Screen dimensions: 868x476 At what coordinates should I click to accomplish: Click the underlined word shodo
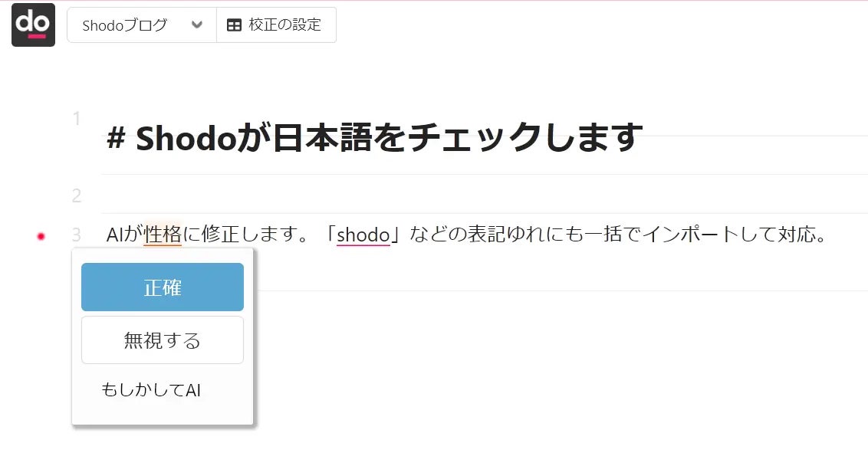(x=363, y=235)
